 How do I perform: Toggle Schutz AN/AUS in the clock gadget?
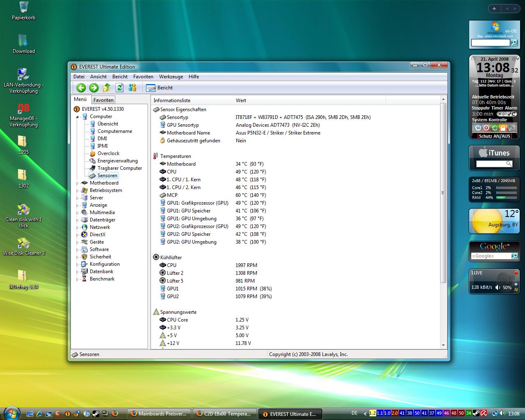click(x=494, y=136)
